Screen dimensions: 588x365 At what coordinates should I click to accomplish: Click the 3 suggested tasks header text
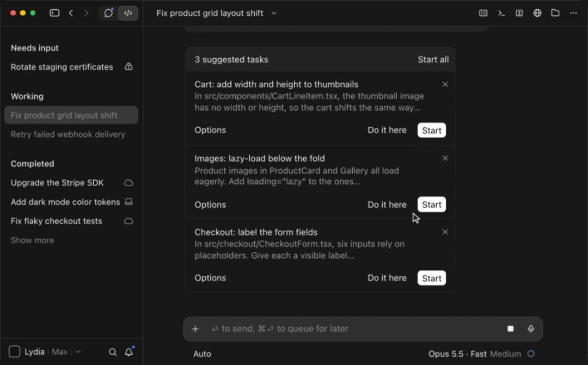point(231,60)
